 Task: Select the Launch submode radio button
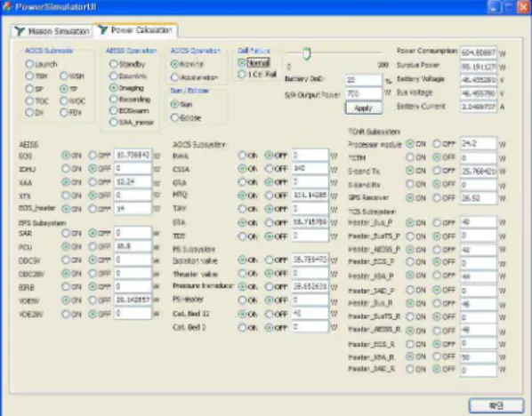(29, 64)
